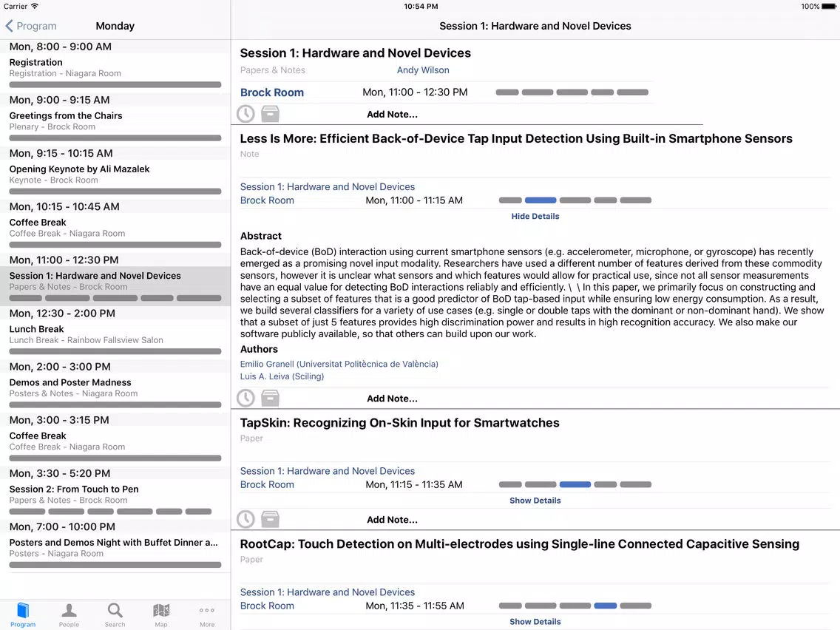
Task: Open session chair Andy Wilson
Action: (x=423, y=70)
